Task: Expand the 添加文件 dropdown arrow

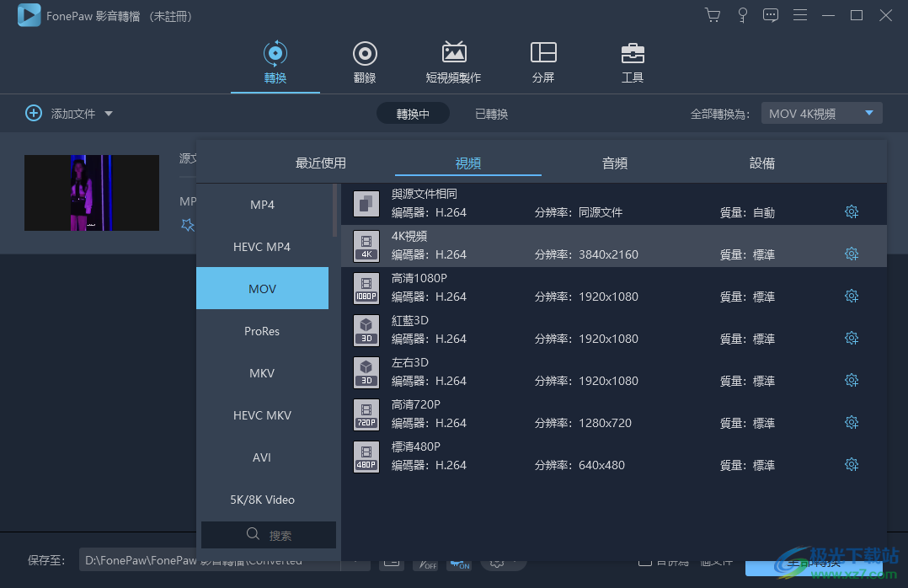Action: pyautogui.click(x=108, y=112)
